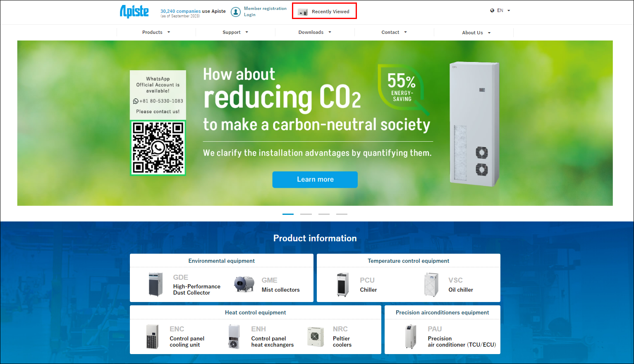Click Control panel heat exchangers text
Screen dimensions: 634x364
click(273, 342)
